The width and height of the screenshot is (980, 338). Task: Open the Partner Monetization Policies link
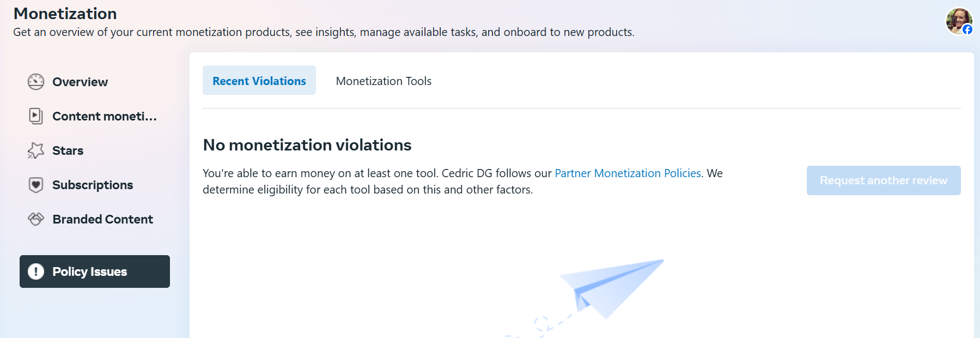click(x=628, y=173)
